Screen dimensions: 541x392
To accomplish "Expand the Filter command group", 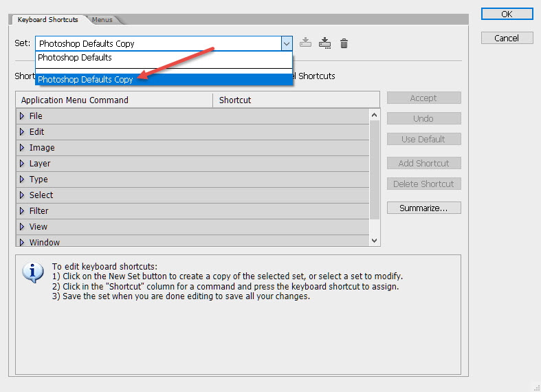I will point(22,211).
